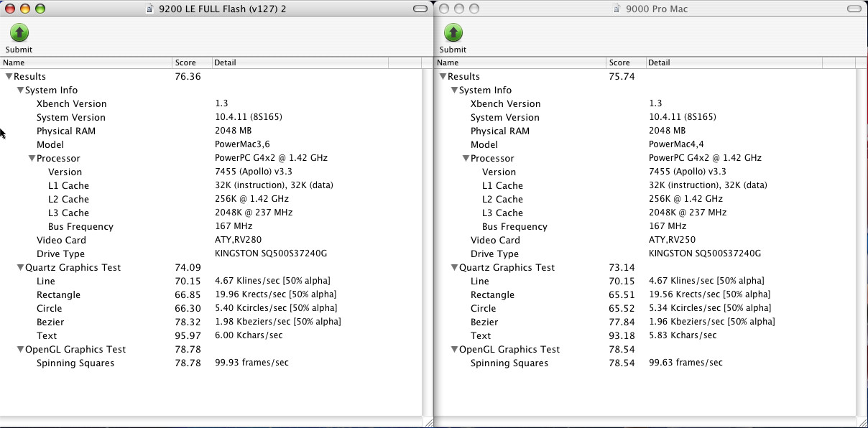Select Circle row scoring 66.30
868x428 pixels.
click(211, 308)
